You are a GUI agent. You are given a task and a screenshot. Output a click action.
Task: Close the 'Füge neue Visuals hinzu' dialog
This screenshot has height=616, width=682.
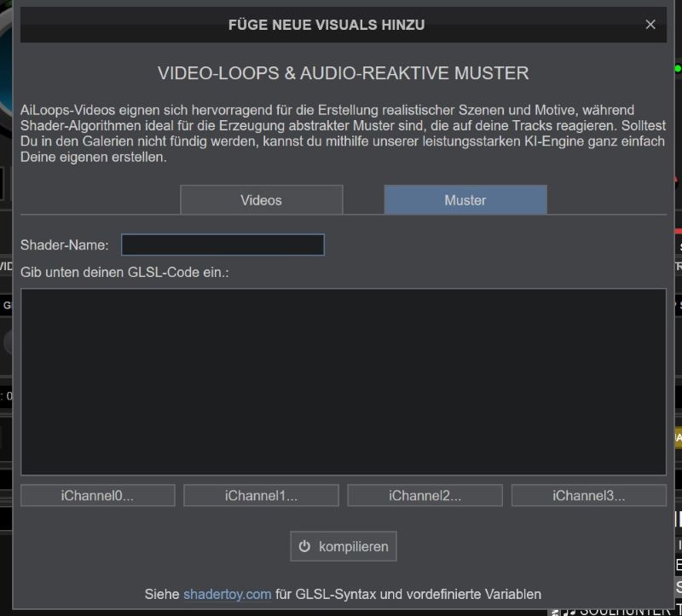650,25
